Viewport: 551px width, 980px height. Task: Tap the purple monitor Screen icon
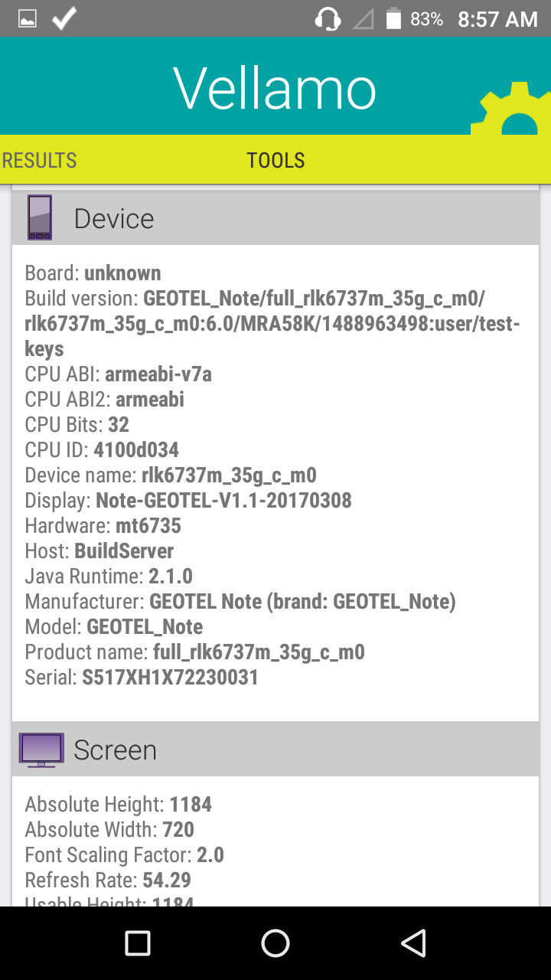(41, 750)
